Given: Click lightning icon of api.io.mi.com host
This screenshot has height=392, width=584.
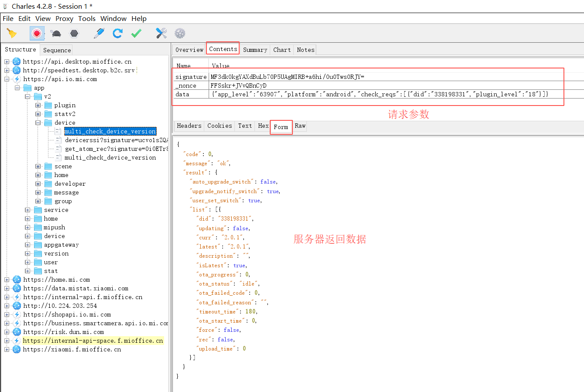Looking at the screenshot, I should [17, 79].
